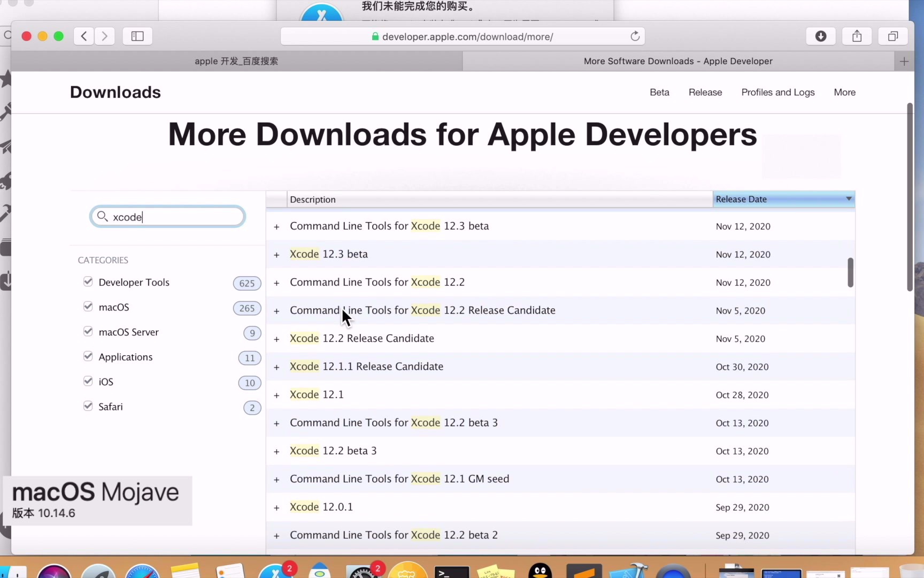Image resolution: width=924 pixels, height=578 pixels.
Task: Toggle the Safari category checkbox
Action: (88, 406)
